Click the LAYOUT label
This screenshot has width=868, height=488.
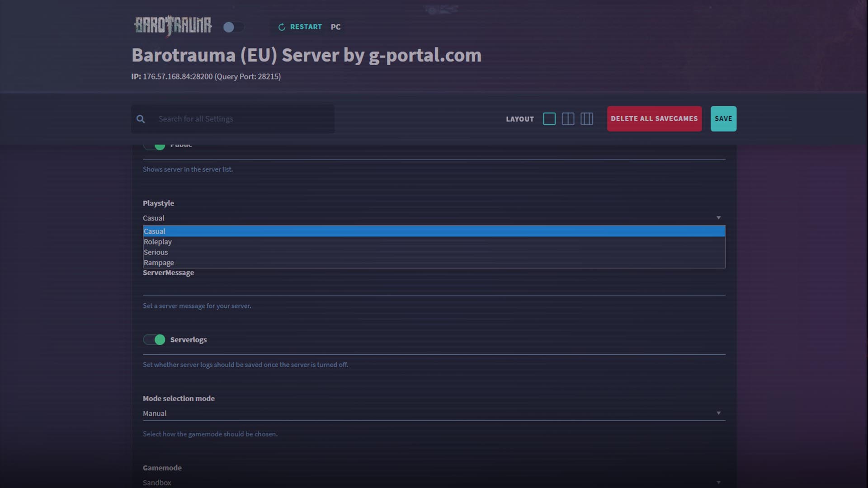coord(520,119)
